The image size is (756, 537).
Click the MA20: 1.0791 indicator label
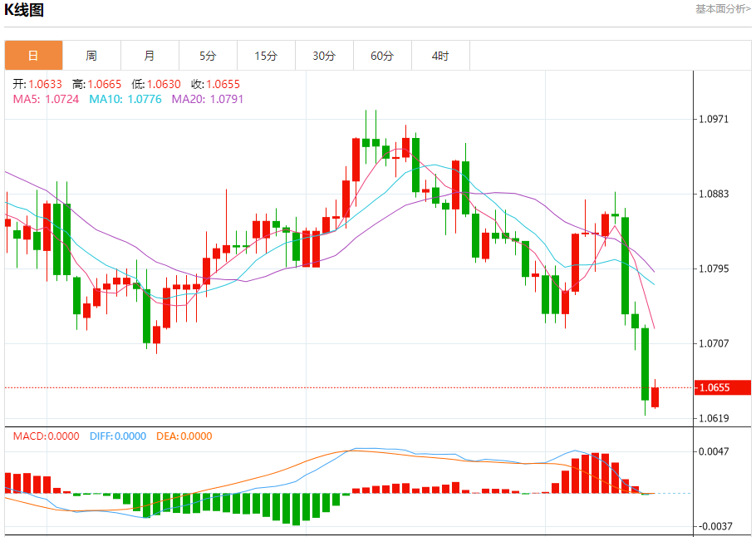click(208, 99)
